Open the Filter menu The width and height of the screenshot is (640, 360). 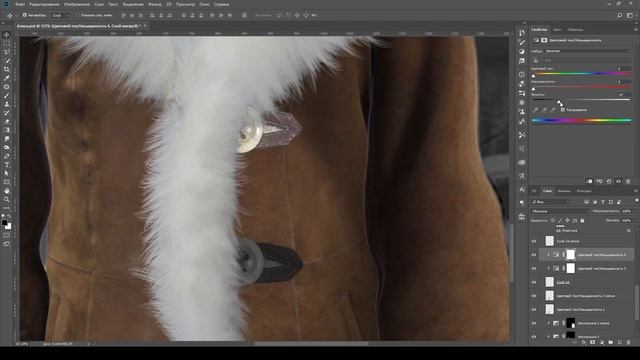[x=155, y=4]
